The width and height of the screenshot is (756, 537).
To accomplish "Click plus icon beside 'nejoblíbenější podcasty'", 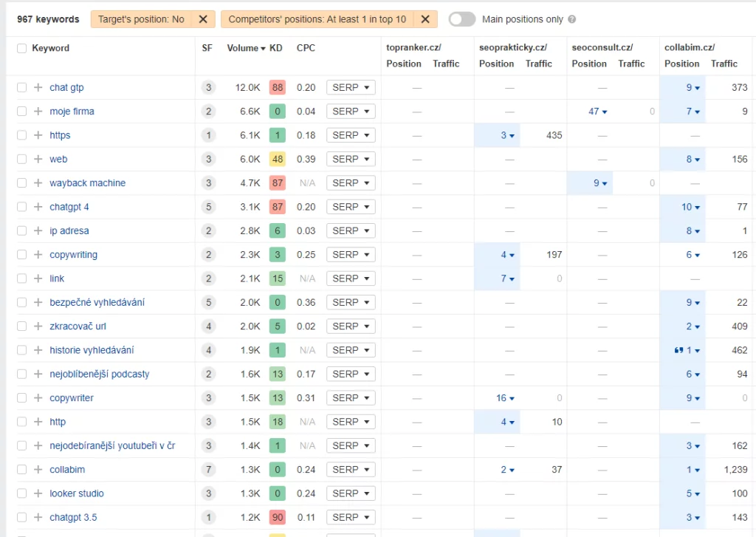I will [x=38, y=374].
